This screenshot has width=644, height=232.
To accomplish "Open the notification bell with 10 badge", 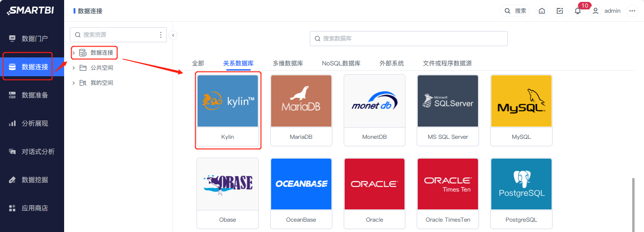I will point(578,11).
